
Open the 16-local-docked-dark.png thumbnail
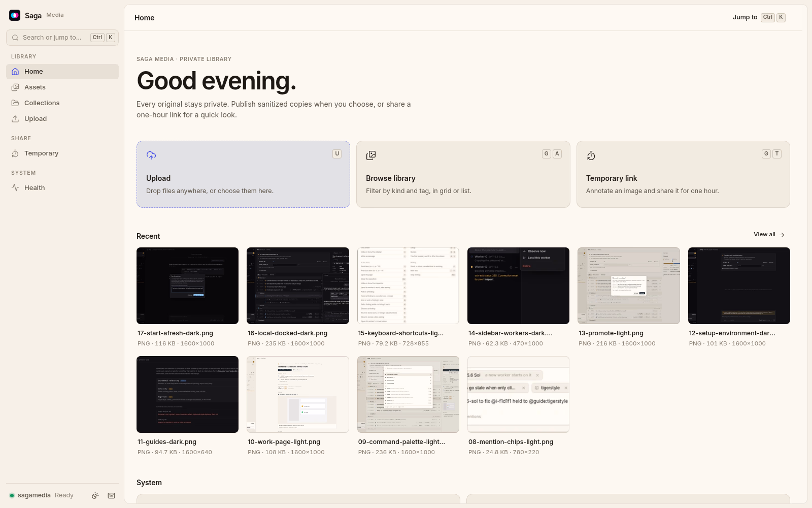coord(298,285)
